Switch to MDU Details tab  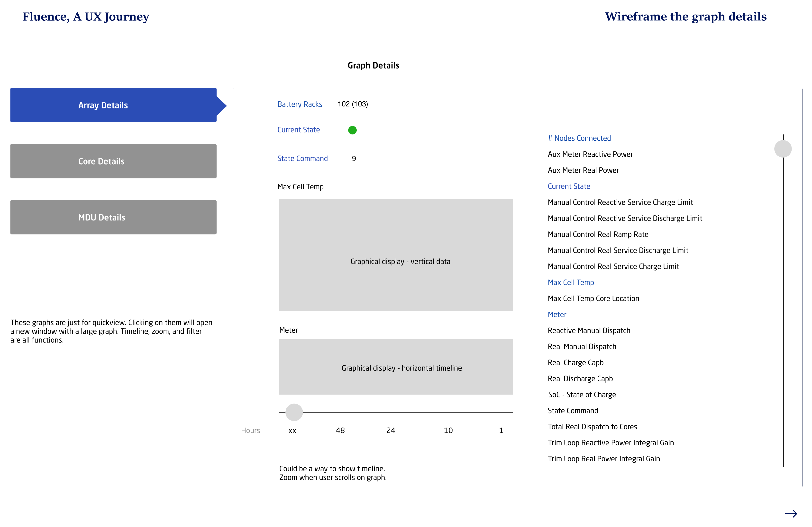point(113,217)
